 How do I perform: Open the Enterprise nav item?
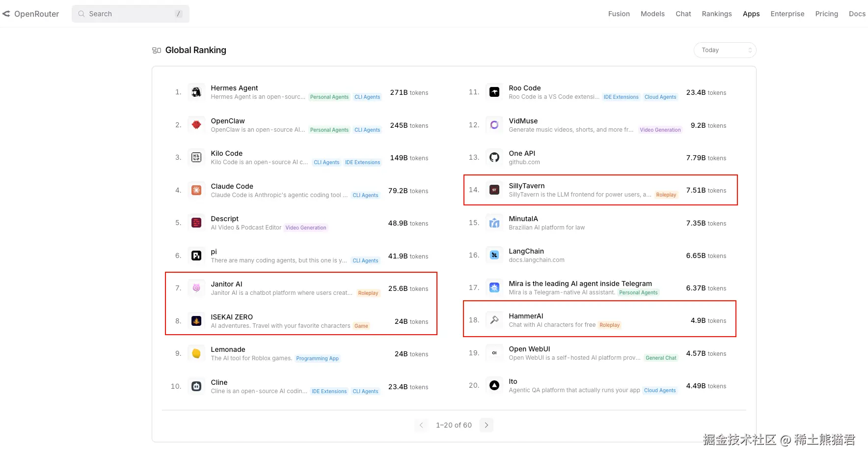tap(787, 14)
